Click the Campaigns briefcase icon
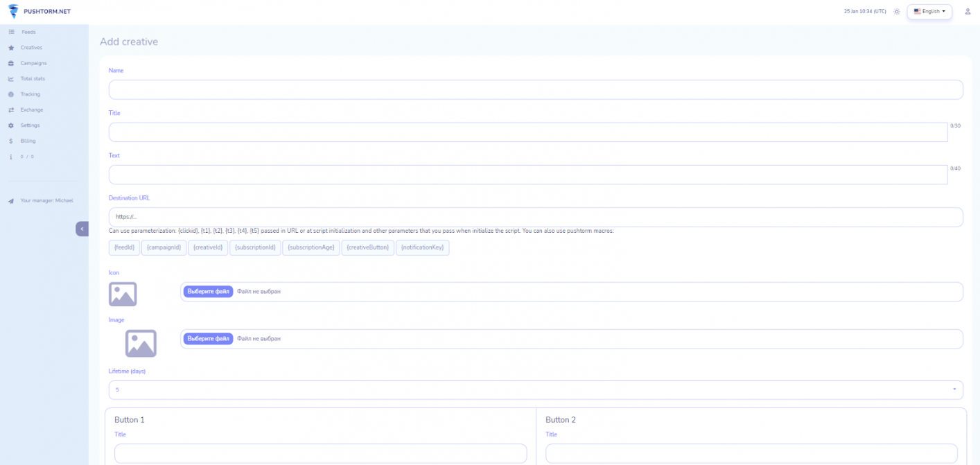Image resolution: width=980 pixels, height=465 pixels. 11,63
